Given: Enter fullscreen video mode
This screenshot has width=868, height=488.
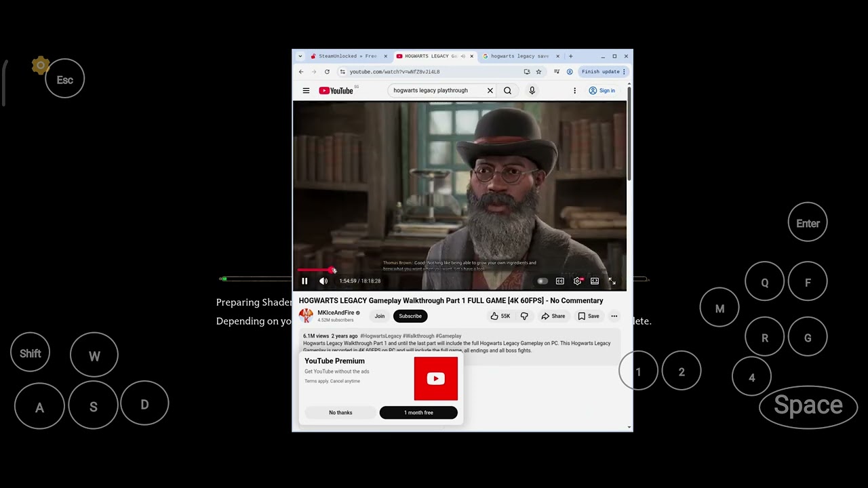Looking at the screenshot, I should [x=612, y=281].
